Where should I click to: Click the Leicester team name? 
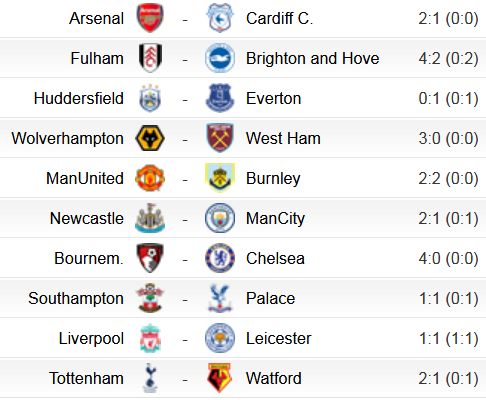click(278, 338)
